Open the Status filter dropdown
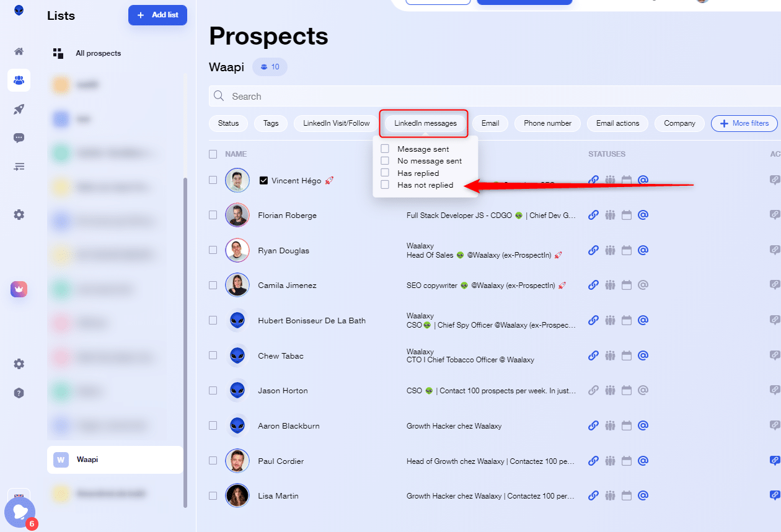Screen dimensions: 781x532 (x=228, y=123)
